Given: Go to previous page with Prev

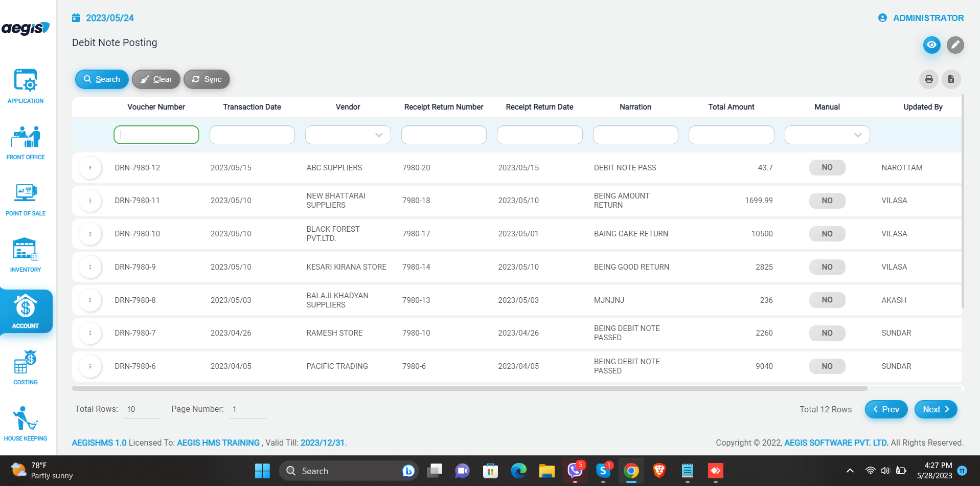Looking at the screenshot, I should (x=886, y=409).
